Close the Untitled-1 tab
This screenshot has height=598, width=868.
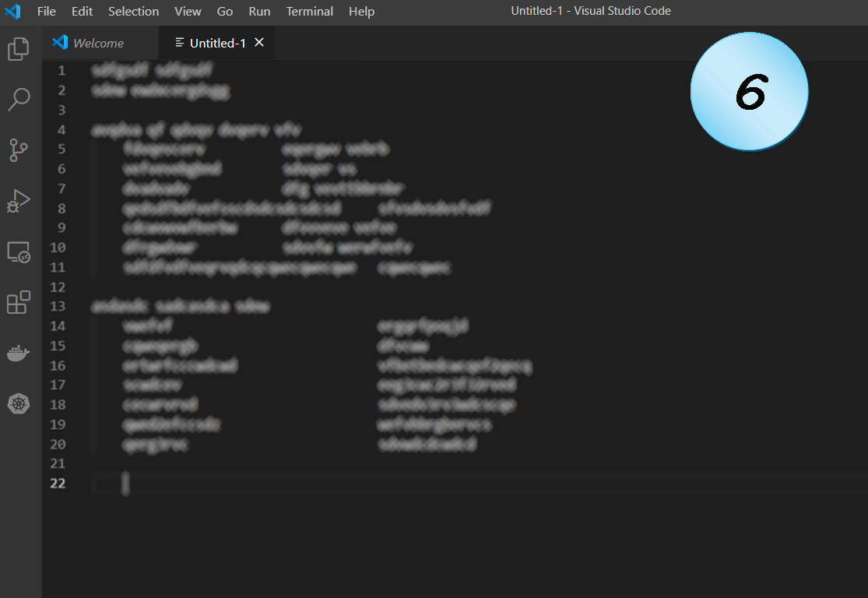[259, 43]
